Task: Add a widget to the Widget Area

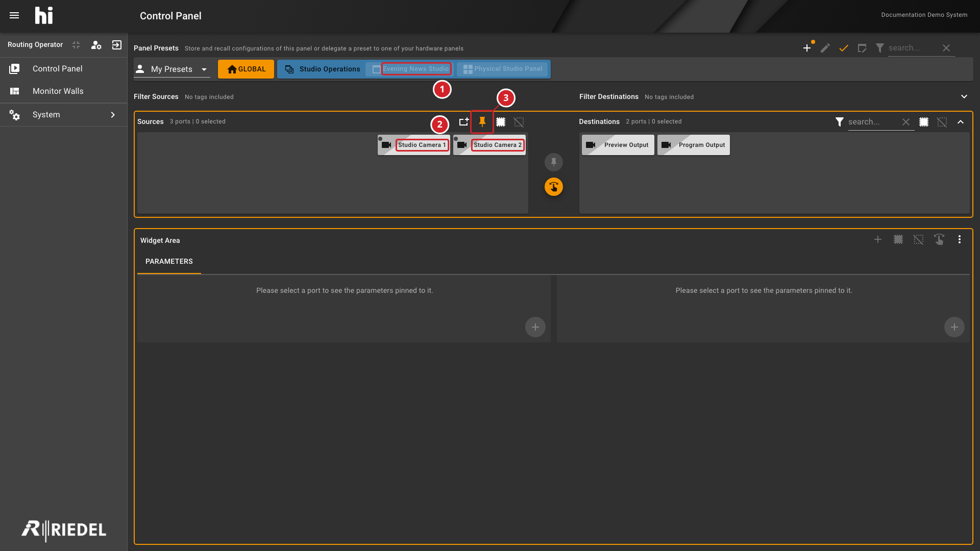Action: 878,239
